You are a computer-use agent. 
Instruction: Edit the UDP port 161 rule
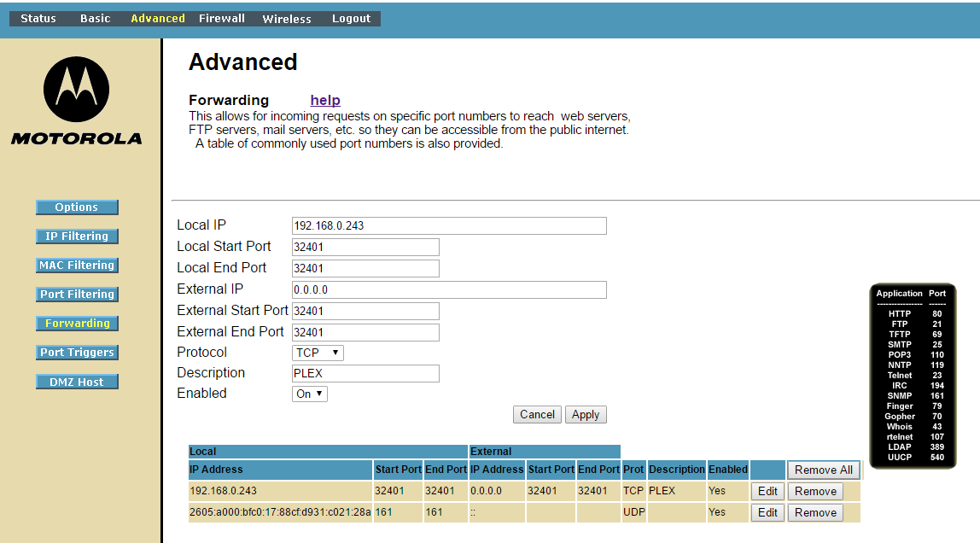point(767,512)
